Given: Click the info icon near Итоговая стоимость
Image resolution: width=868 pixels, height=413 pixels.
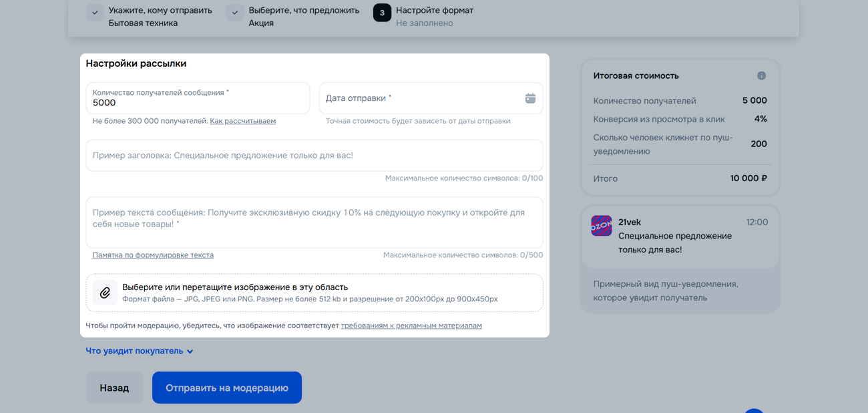Looking at the screenshot, I should pyautogui.click(x=761, y=76).
